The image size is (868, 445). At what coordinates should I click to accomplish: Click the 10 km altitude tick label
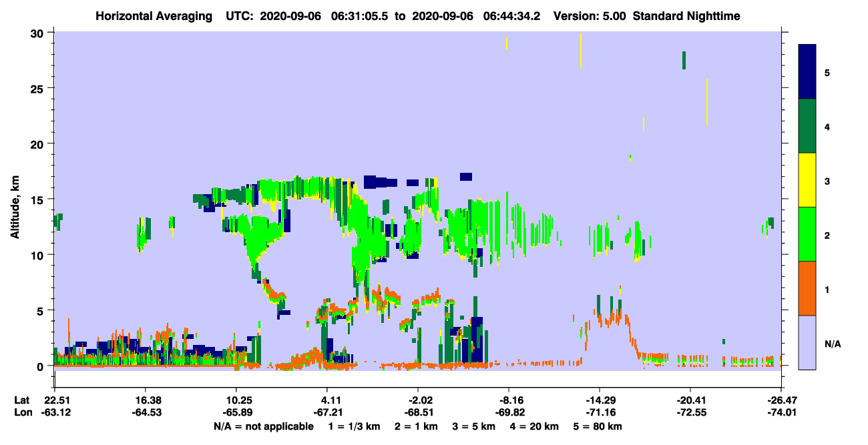pyautogui.click(x=39, y=255)
